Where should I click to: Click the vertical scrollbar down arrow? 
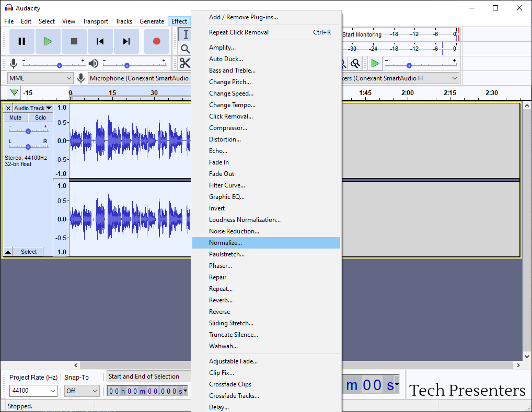tap(527, 357)
